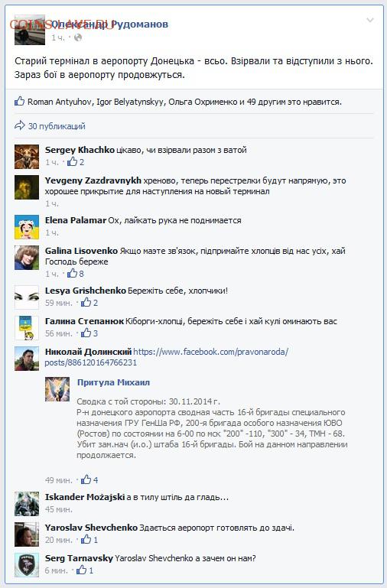Click Притула Михаил's angel avatar thumbnail
Viewport: 387px width, 588px height.
tap(57, 389)
